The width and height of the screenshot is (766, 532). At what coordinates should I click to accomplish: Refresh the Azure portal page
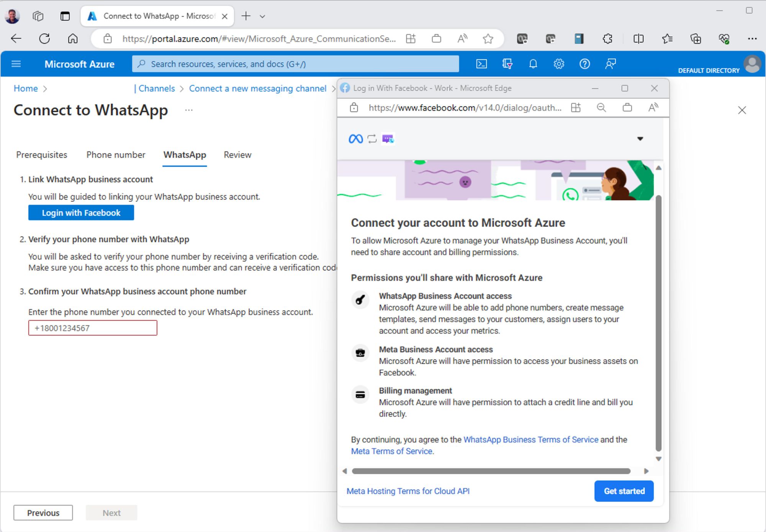click(44, 39)
